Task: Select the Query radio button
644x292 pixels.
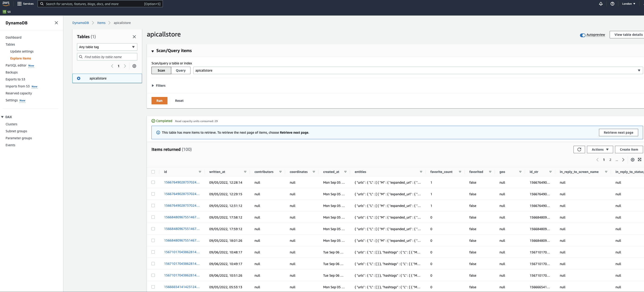Action: [181, 70]
